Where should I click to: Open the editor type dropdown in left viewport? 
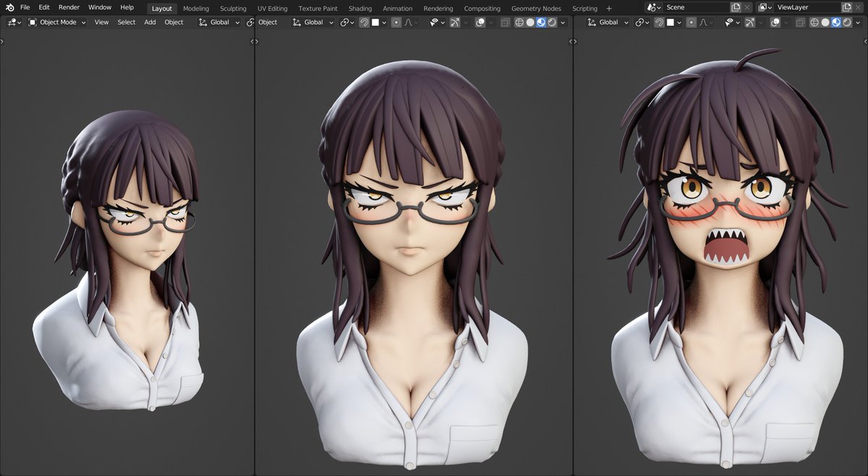coord(14,22)
